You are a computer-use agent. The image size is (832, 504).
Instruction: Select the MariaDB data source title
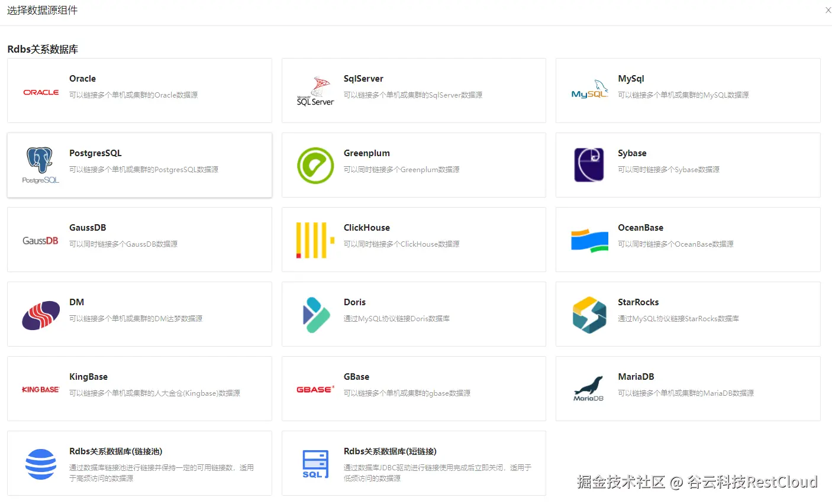(x=636, y=377)
